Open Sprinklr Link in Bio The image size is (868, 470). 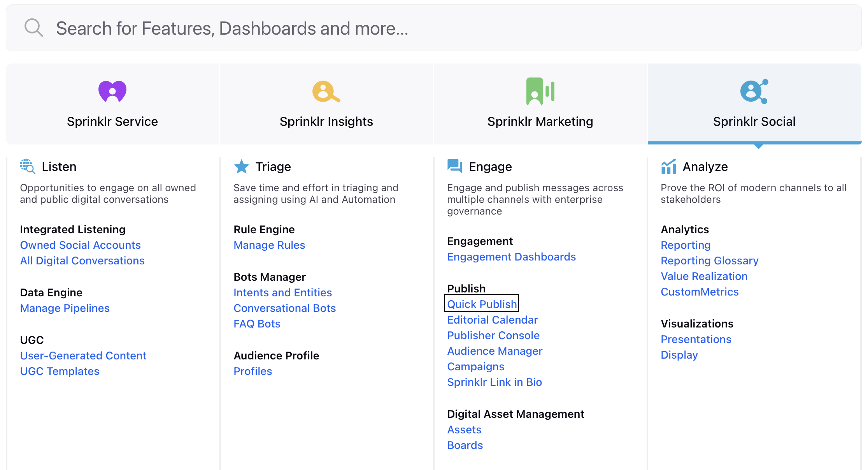pyautogui.click(x=494, y=382)
